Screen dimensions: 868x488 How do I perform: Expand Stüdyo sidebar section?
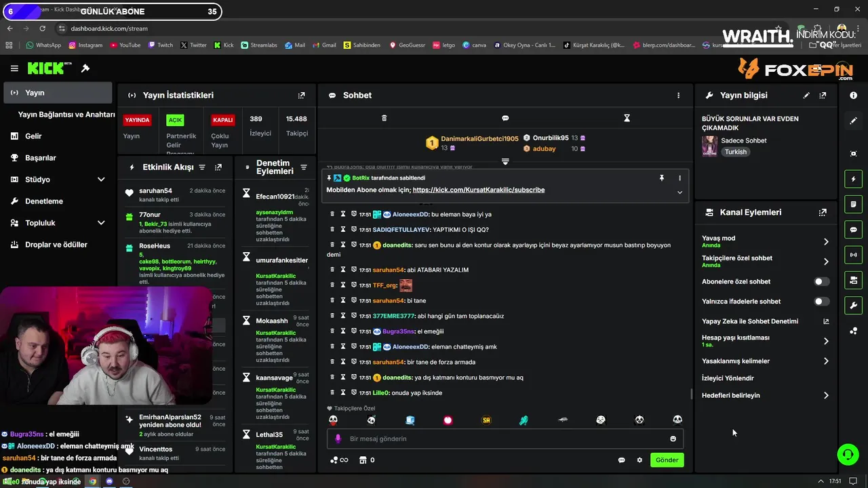(101, 180)
